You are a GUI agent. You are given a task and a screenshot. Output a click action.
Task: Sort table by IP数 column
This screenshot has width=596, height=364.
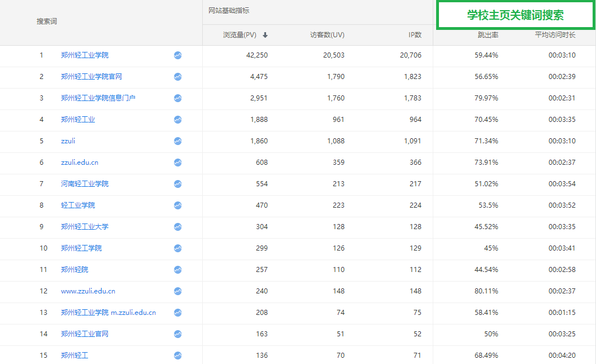(x=415, y=35)
